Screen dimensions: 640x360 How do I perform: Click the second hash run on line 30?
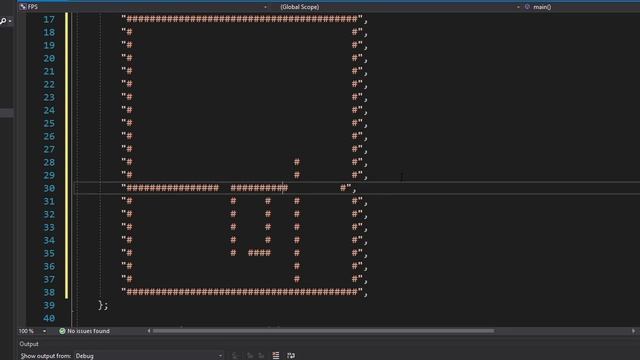(259, 188)
